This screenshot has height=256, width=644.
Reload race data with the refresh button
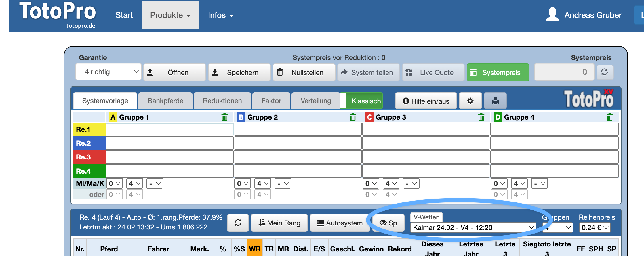238,223
